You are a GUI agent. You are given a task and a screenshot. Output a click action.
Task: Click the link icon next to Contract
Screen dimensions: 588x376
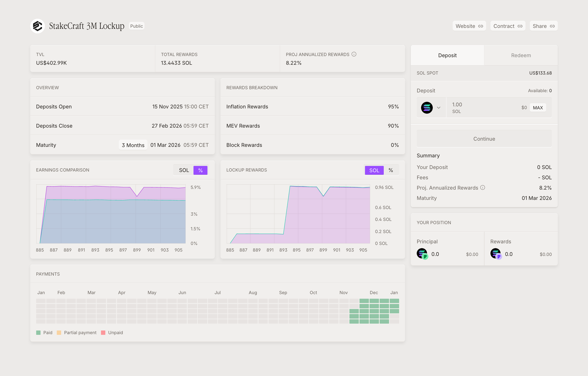(x=520, y=26)
